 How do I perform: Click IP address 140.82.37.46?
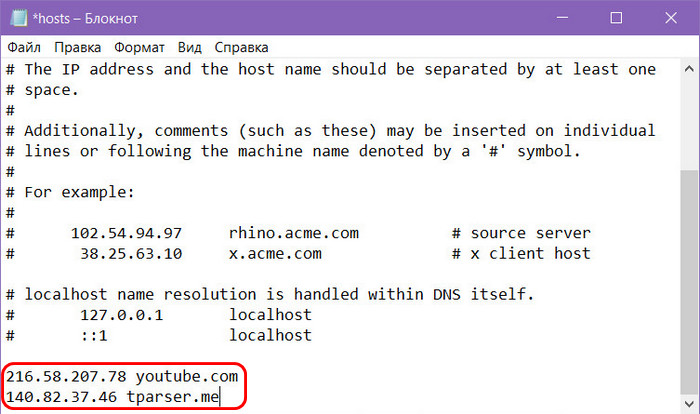[x=61, y=397]
